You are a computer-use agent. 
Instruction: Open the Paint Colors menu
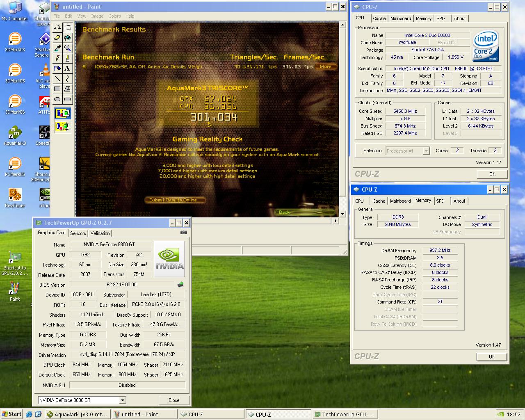(114, 16)
